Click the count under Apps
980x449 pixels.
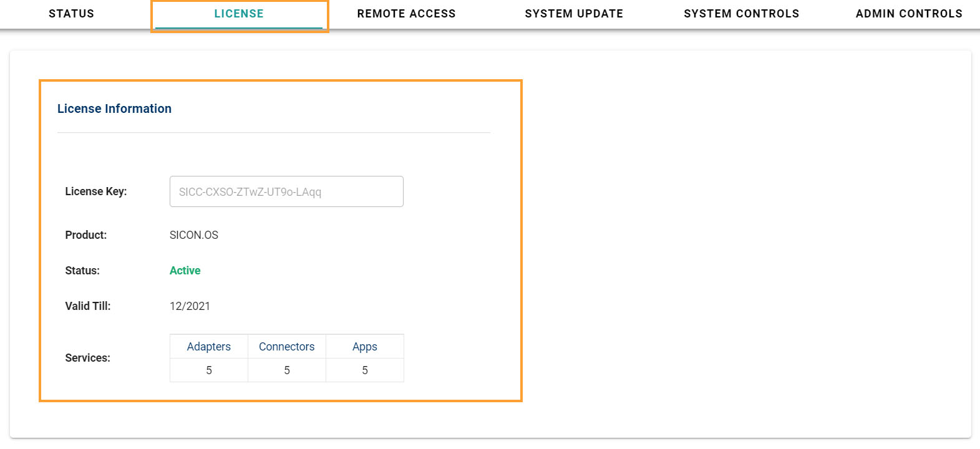pyautogui.click(x=365, y=370)
